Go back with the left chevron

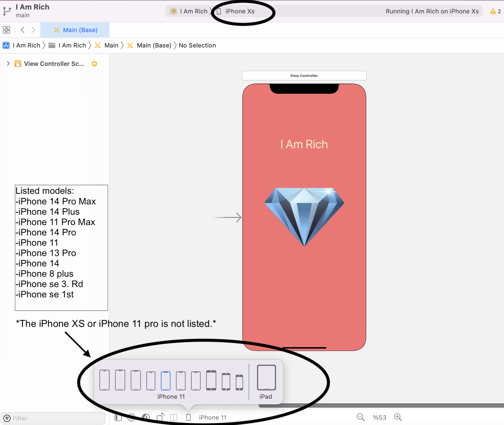[x=23, y=30]
